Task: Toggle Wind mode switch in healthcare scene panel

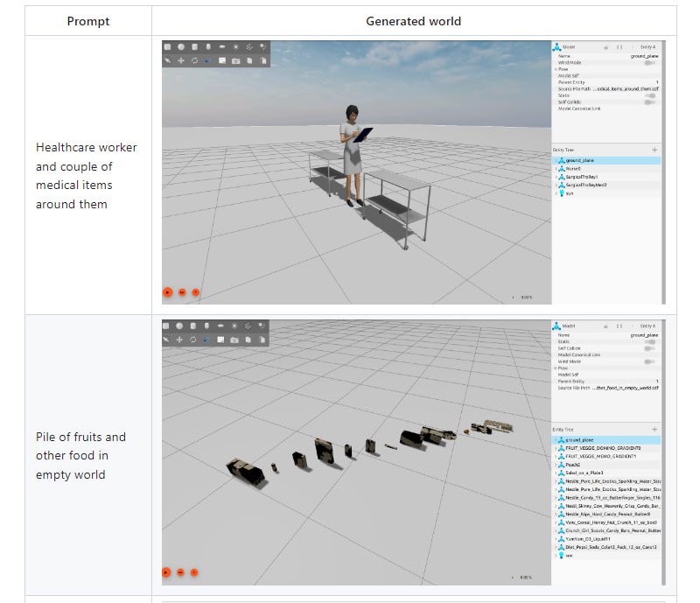Action: (648, 62)
